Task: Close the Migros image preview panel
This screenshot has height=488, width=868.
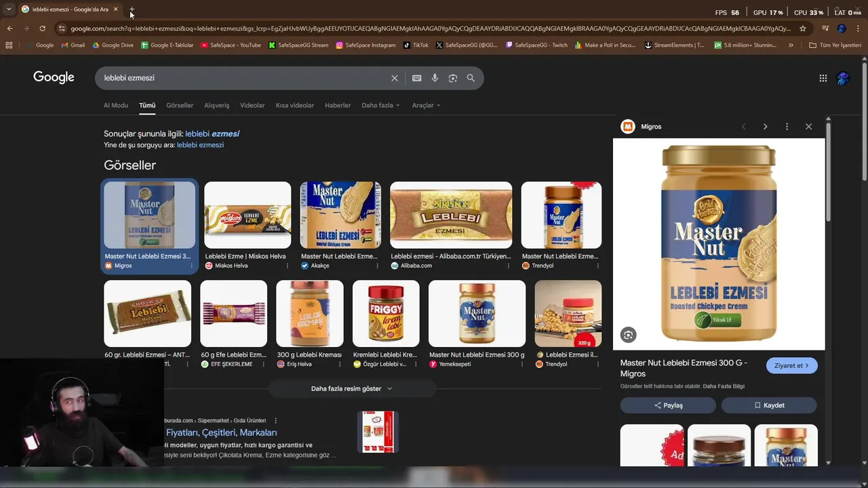Action: (808, 127)
